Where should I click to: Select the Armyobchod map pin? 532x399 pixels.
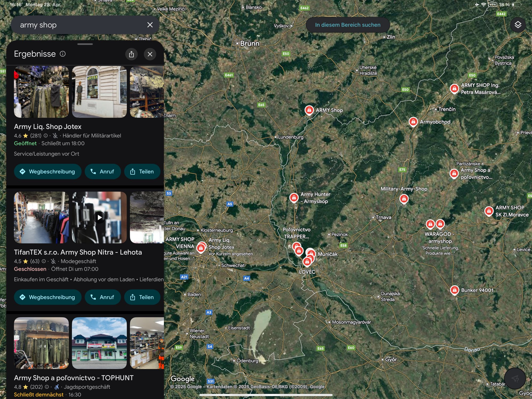(413, 122)
